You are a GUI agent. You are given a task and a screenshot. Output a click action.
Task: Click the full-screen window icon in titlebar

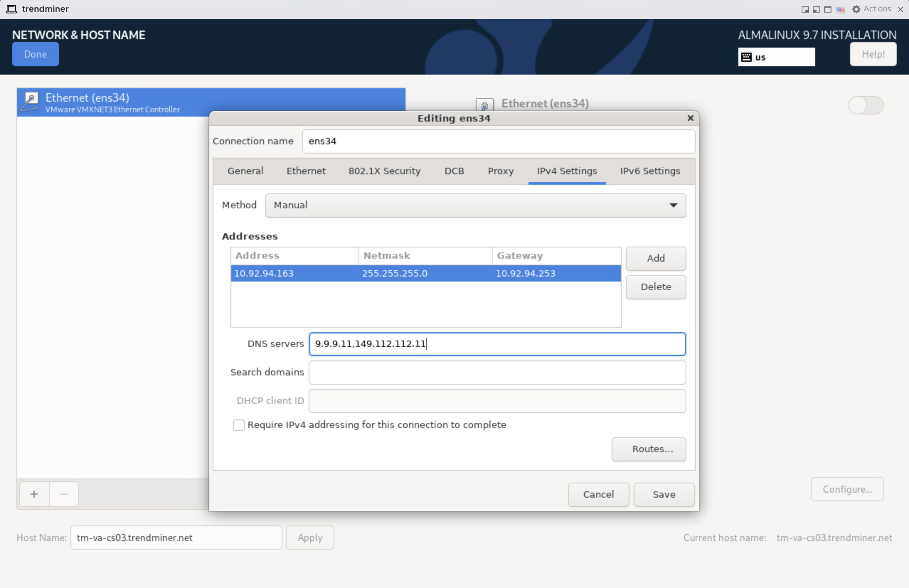coord(827,9)
